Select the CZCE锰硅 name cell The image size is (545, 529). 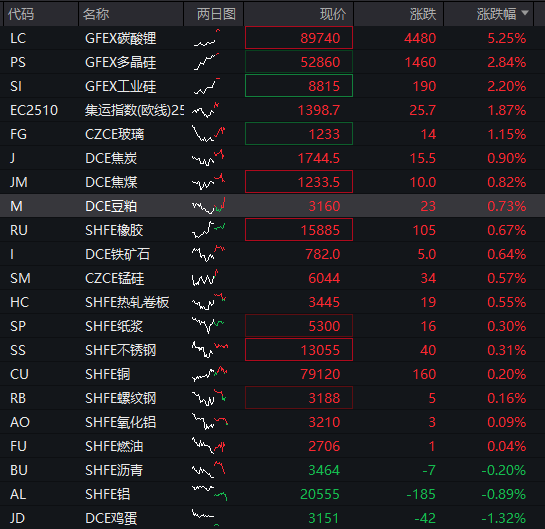click(114, 278)
